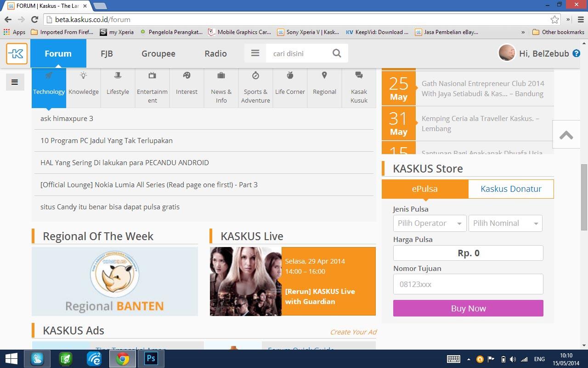Select the Technology category rocket icon
Screen dimensions: 588x368
[x=49, y=75]
